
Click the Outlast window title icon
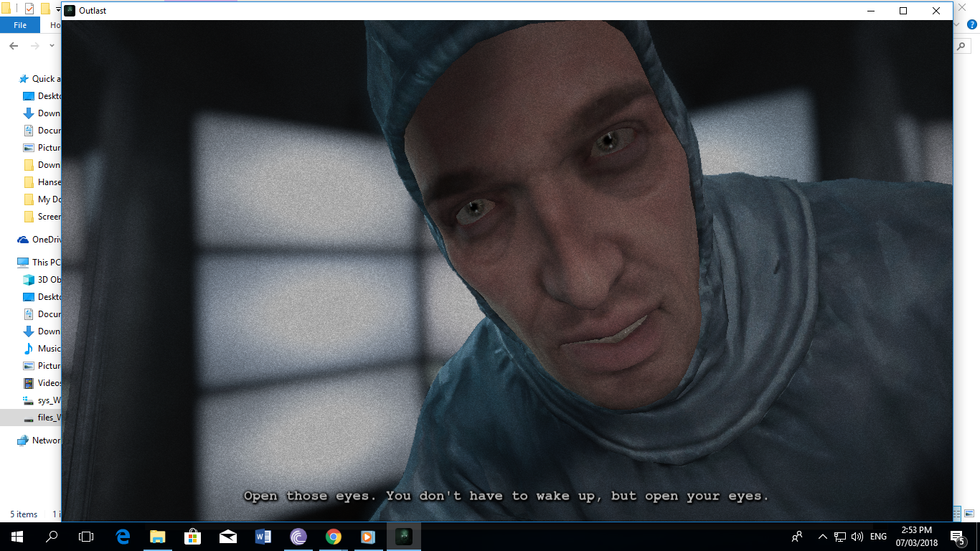coord(70,11)
